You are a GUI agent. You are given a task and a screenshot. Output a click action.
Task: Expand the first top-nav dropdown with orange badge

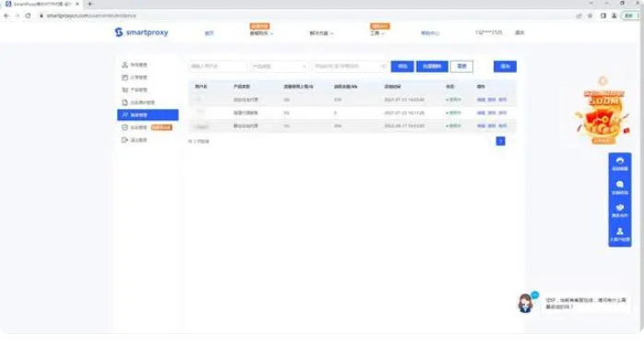(261, 33)
